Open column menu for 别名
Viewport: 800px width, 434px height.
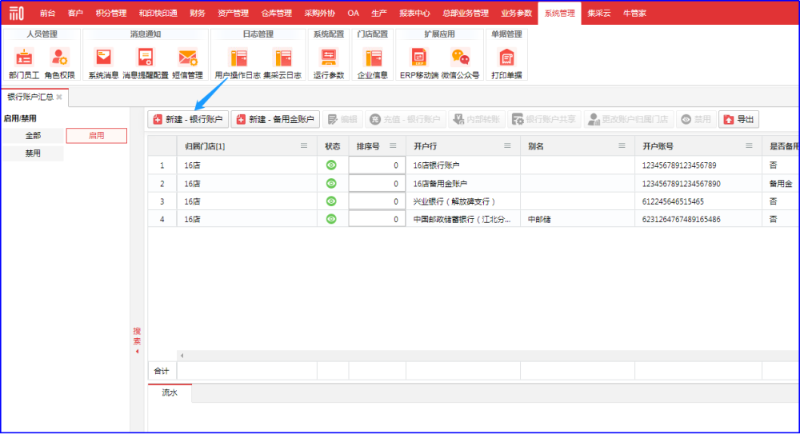[621, 146]
